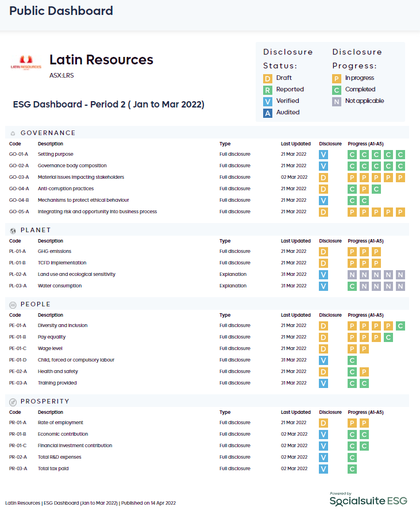Click the Draft badge for Rate of employment

pos(323,423)
